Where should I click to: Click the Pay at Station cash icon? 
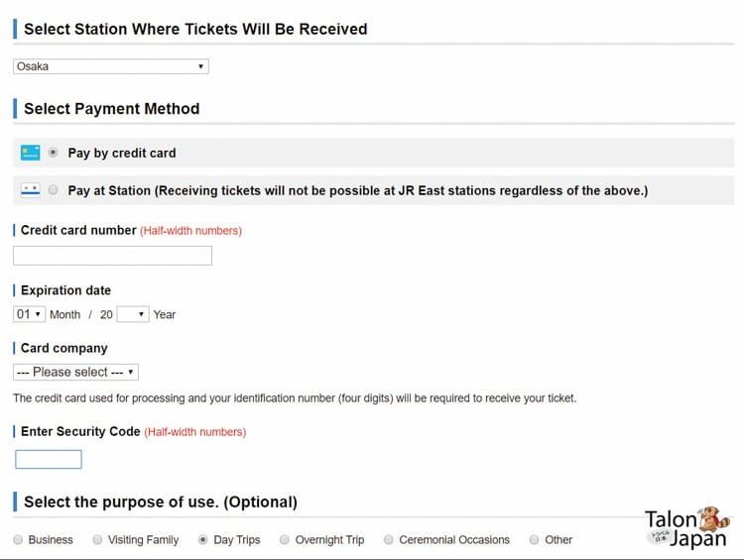[x=31, y=190]
